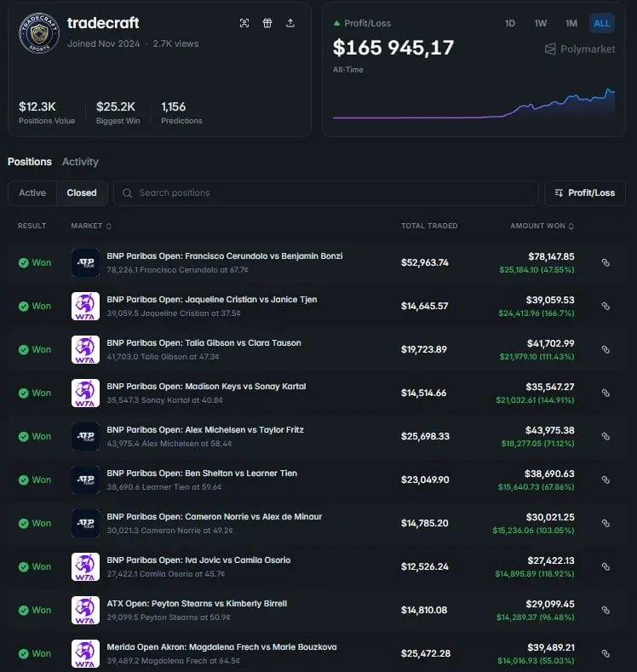This screenshot has width=637, height=672.
Task: Click the $12.3K Positions Value stat
Action: (x=47, y=112)
